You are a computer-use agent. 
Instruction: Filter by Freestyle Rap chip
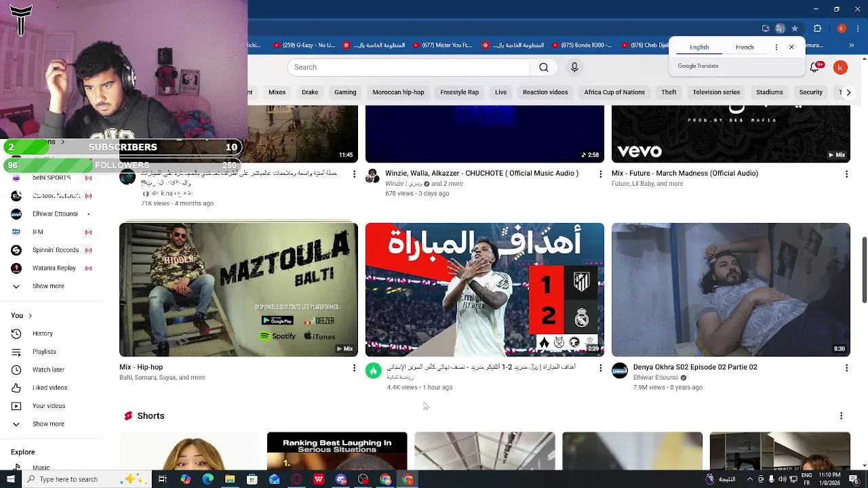tap(459, 92)
